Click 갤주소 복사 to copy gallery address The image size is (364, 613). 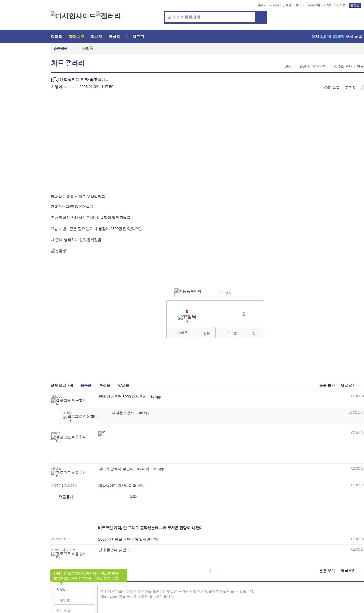pos(343,66)
